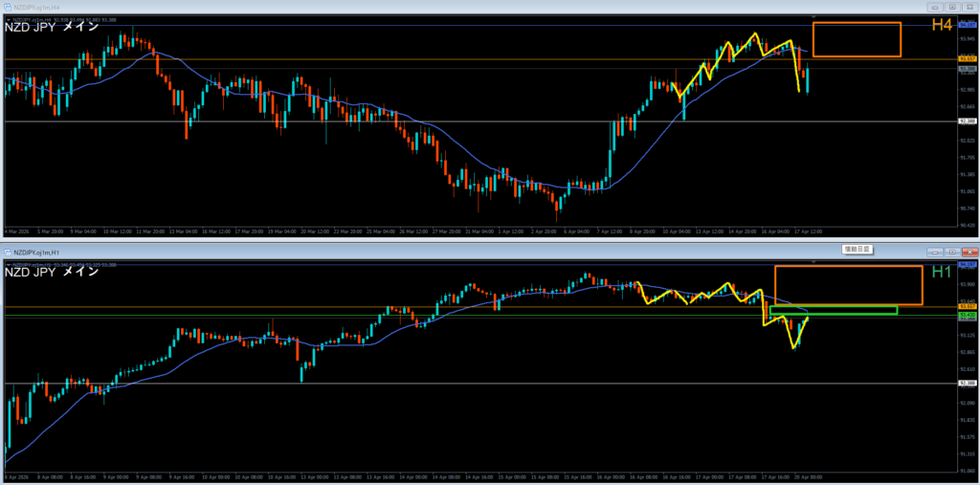
Task: Select the green rectangle on the H1 chart
Action: coord(833,307)
